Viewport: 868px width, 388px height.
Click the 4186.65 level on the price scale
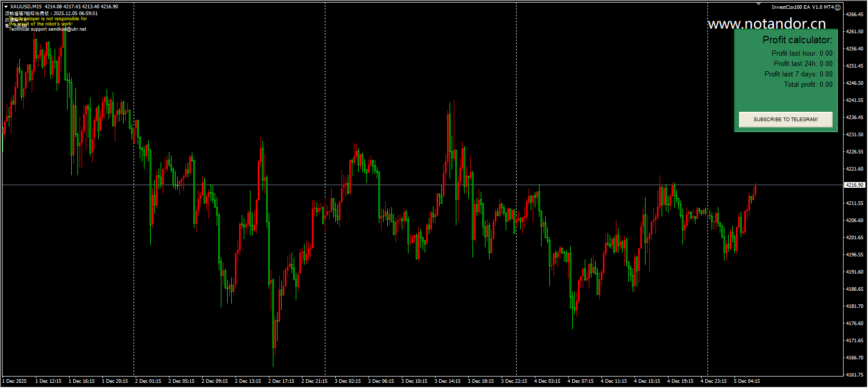854,289
